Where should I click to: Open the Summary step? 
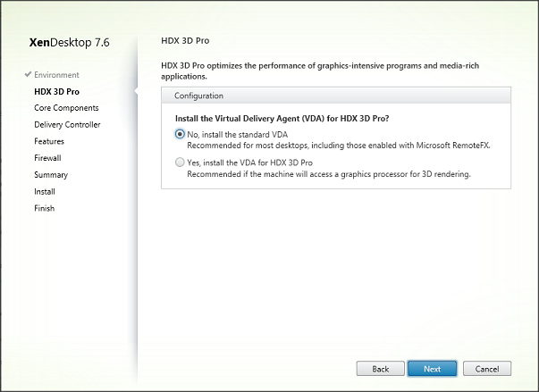point(51,175)
